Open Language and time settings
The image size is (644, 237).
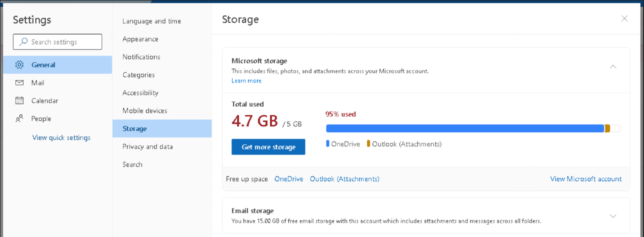pyautogui.click(x=152, y=21)
